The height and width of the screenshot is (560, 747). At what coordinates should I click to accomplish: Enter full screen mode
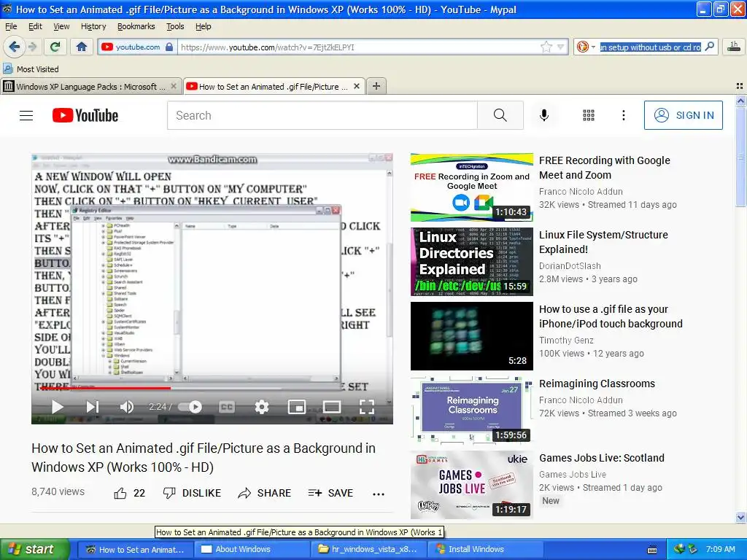point(366,407)
